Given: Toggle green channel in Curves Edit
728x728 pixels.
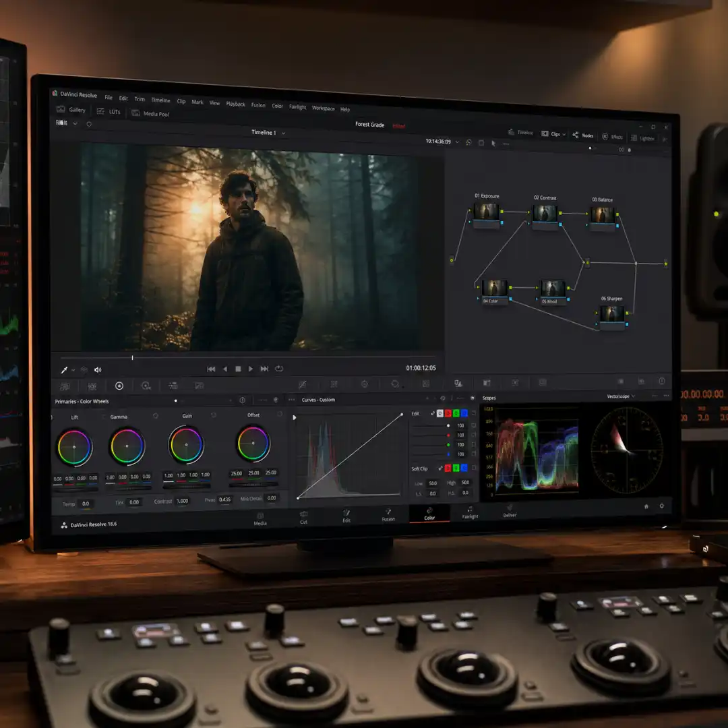Looking at the screenshot, I should coord(456,413).
